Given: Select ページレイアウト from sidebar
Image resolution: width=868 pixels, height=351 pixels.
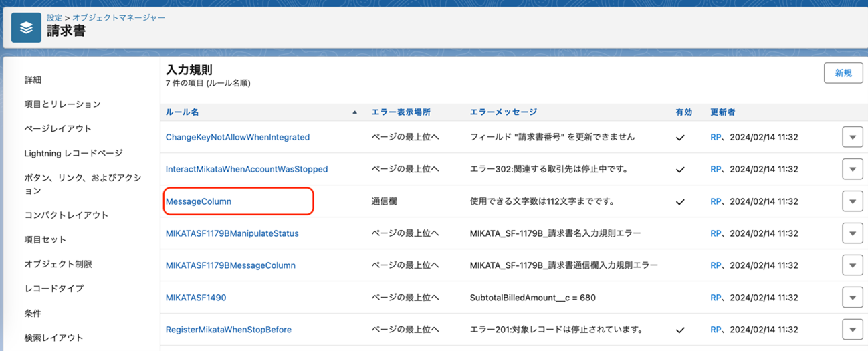Looking at the screenshot, I should (x=58, y=128).
